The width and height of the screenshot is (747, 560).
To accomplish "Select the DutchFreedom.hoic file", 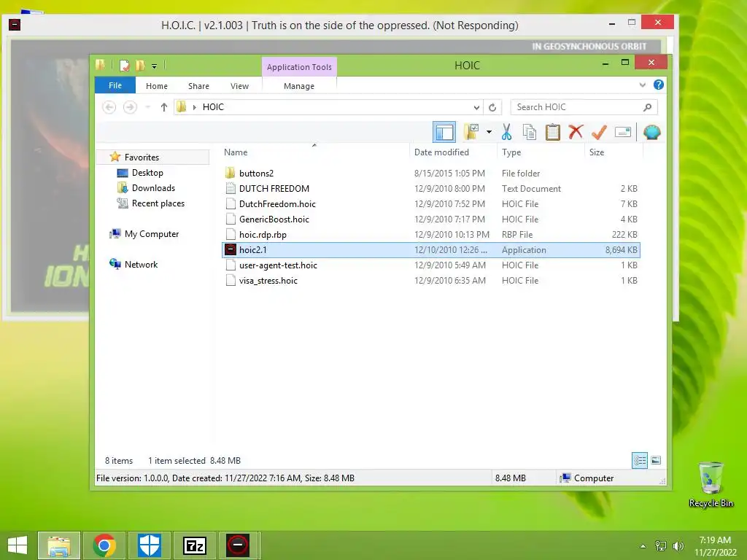I will point(430,204).
